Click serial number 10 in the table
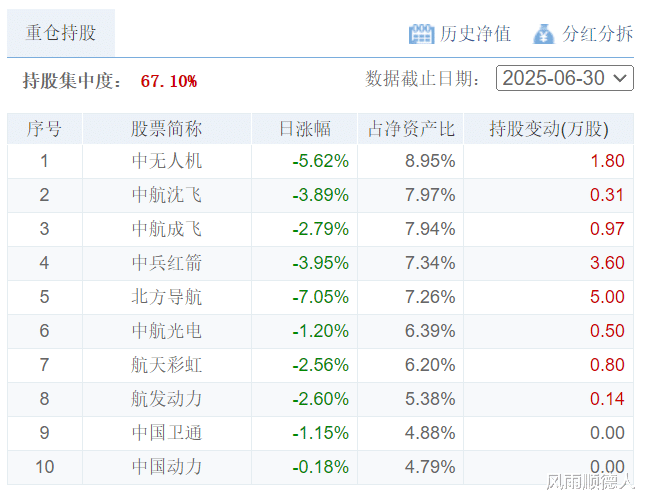645x503 pixels. click(44, 467)
